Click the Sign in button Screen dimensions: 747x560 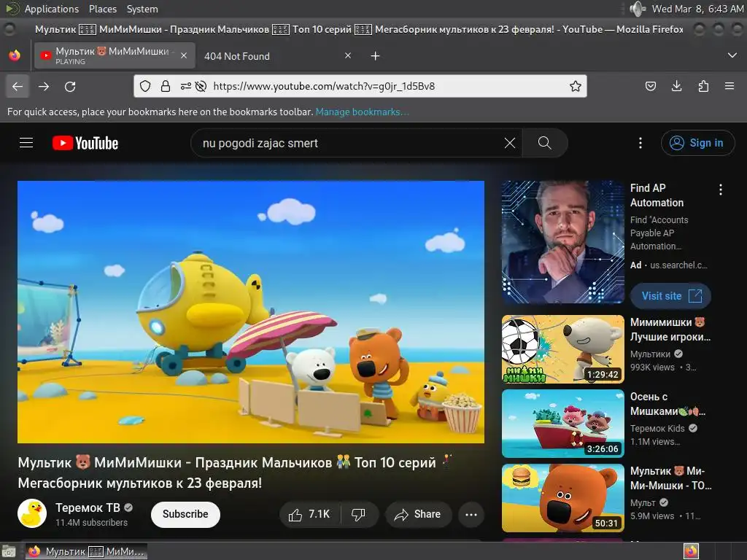pos(697,143)
